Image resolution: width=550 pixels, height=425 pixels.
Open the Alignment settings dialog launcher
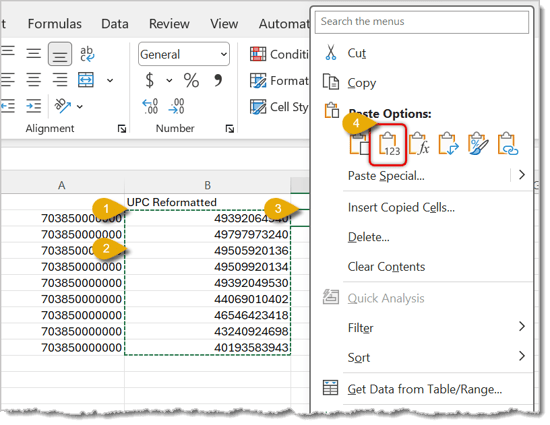click(122, 129)
